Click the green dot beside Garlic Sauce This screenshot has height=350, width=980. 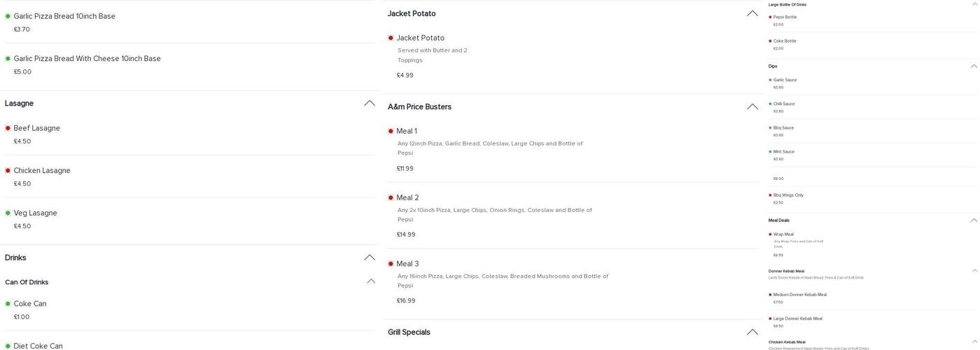(770, 80)
